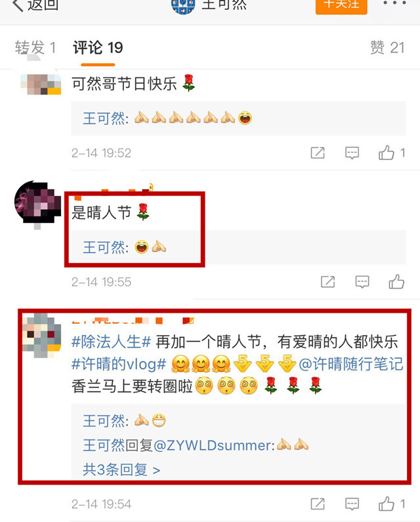Image resolution: width=420 pixels, height=522 pixels.
Task: Visit @许晴随行笔记 mention
Action: [351, 364]
